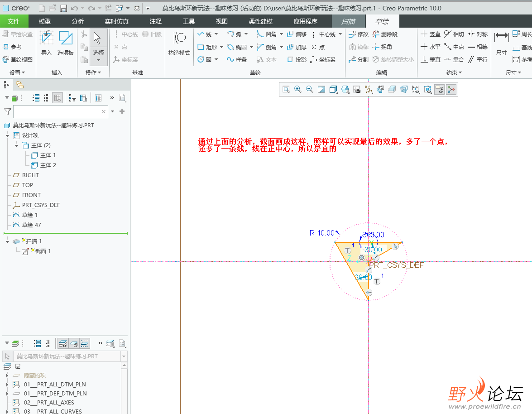Apply the 竖直 vertical constraint
The width and height of the screenshot is (532, 414).
pos(431,34)
